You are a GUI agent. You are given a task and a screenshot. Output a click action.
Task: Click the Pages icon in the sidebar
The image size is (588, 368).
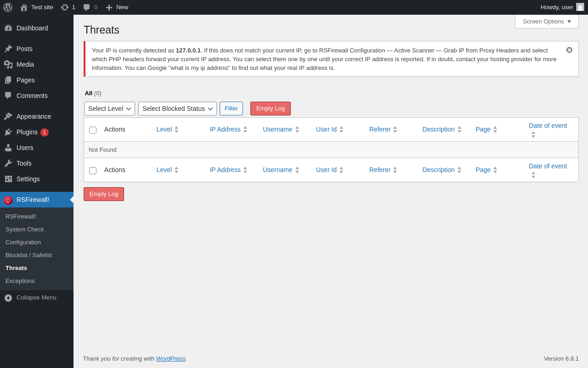[8, 80]
